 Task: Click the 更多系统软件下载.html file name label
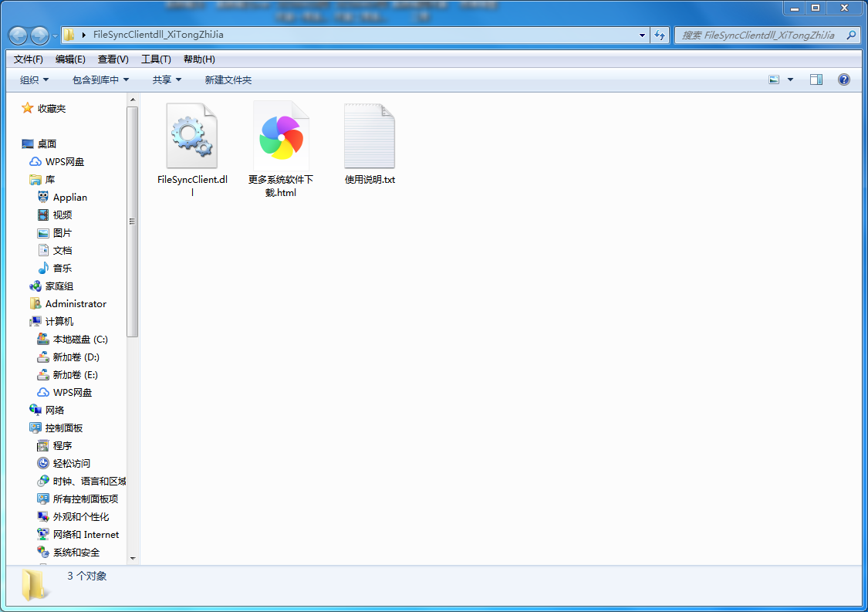point(281,185)
